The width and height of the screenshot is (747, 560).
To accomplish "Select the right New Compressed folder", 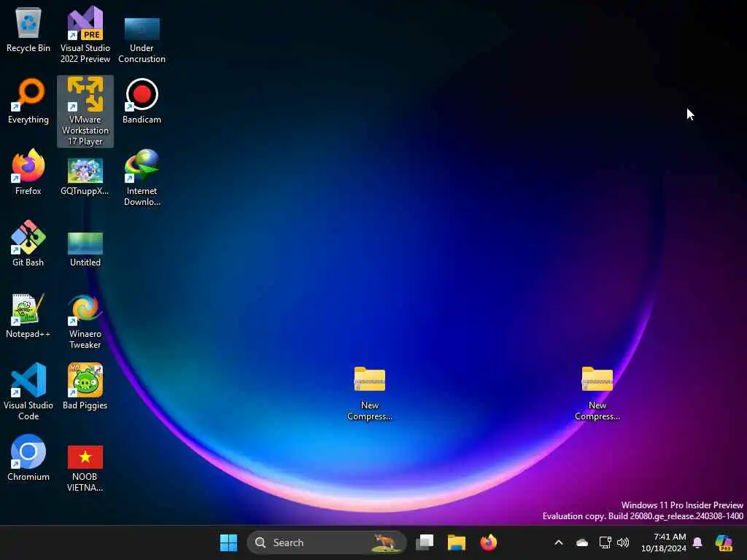I will pyautogui.click(x=597, y=393).
